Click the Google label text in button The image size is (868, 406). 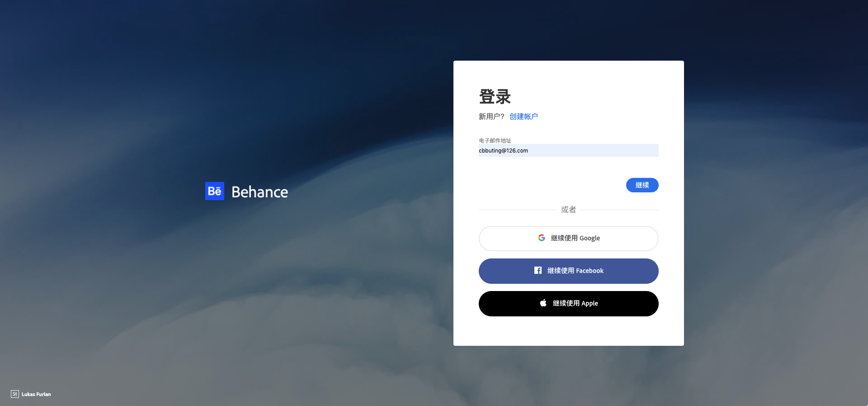590,238
